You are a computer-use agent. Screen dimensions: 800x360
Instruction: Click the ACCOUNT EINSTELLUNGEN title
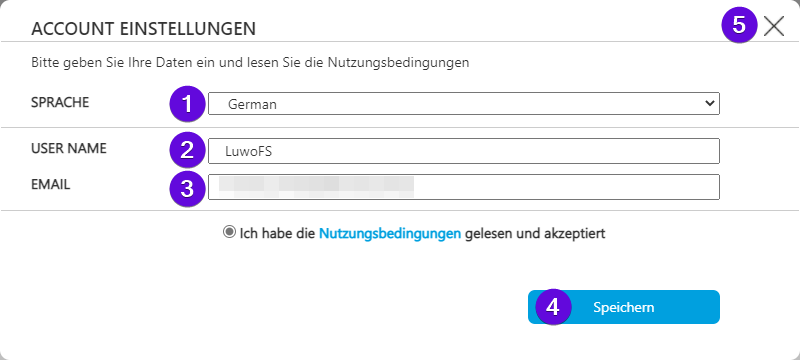click(x=143, y=29)
